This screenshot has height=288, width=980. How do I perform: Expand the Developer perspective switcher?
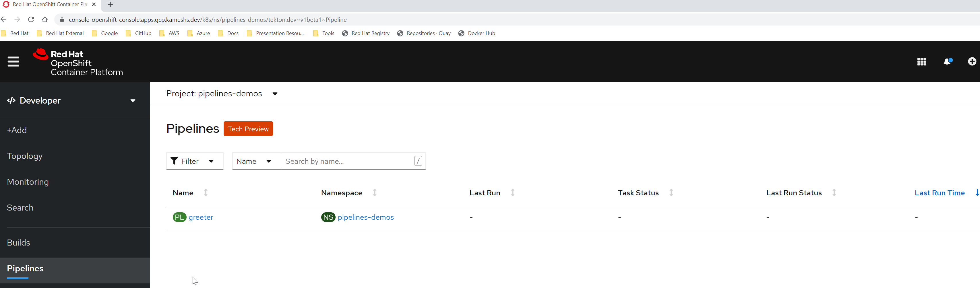(x=72, y=101)
